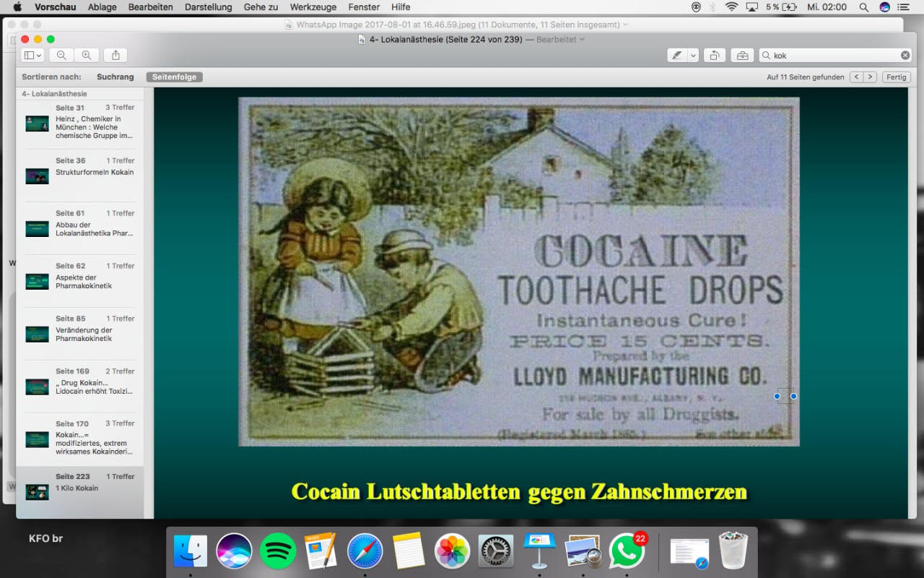Open the Darstellung menu
Viewport: 924px width, 578px height.
coord(209,7)
